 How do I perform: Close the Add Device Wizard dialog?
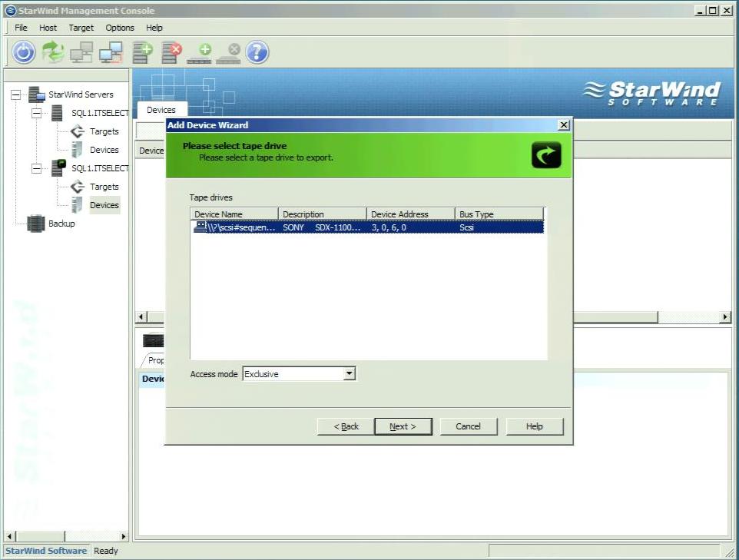(564, 125)
